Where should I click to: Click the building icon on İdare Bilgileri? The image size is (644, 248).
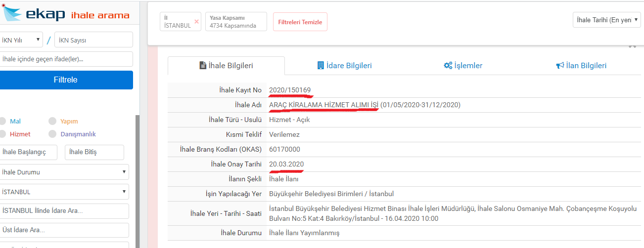321,65
